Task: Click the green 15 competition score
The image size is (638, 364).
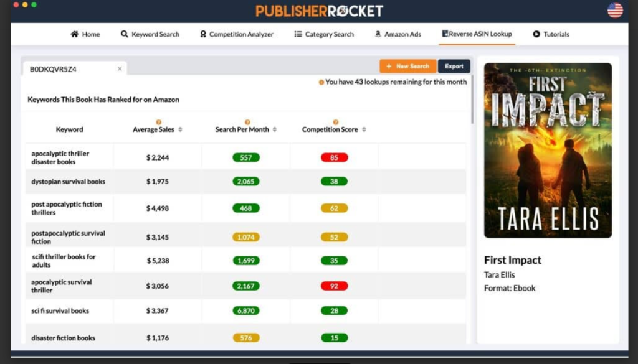Action: tap(335, 338)
